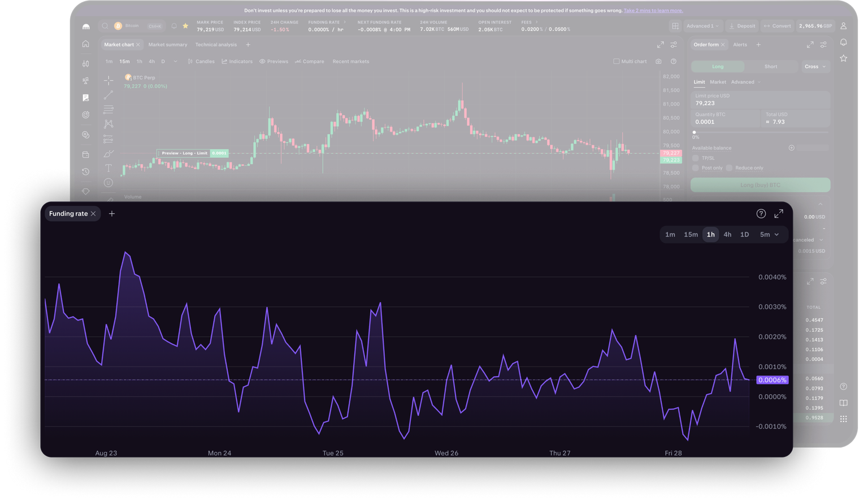Select the pattern drawing tool
The height and width of the screenshot is (501, 868).
(x=108, y=124)
